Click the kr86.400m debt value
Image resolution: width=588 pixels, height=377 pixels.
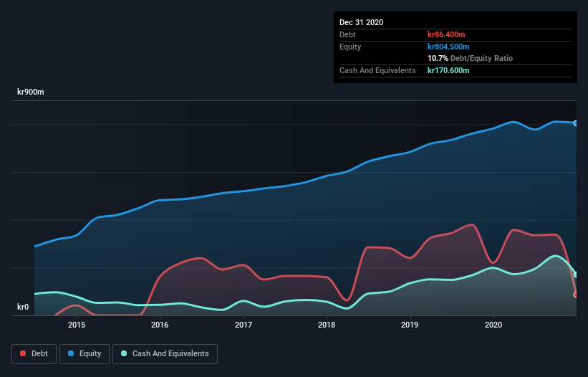point(446,34)
